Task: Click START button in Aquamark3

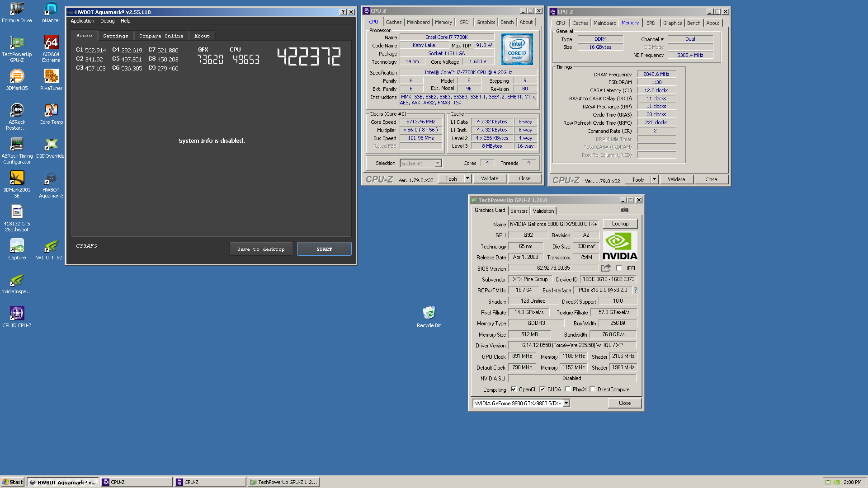Action: point(324,249)
